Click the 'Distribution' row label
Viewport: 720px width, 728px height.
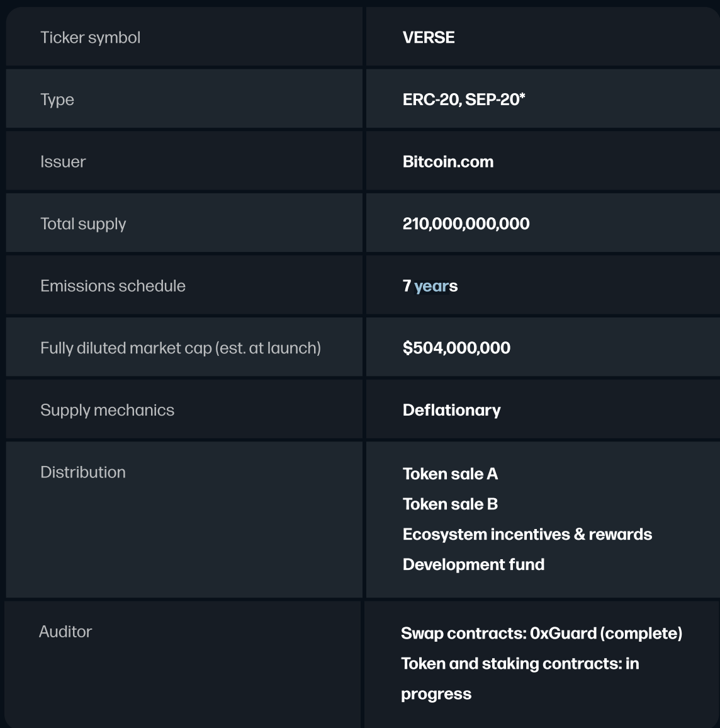83,472
